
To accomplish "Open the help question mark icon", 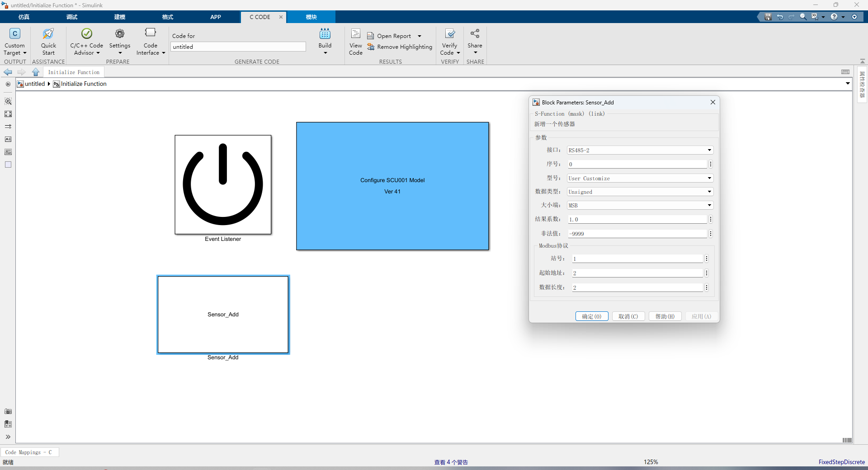I will pyautogui.click(x=834, y=17).
